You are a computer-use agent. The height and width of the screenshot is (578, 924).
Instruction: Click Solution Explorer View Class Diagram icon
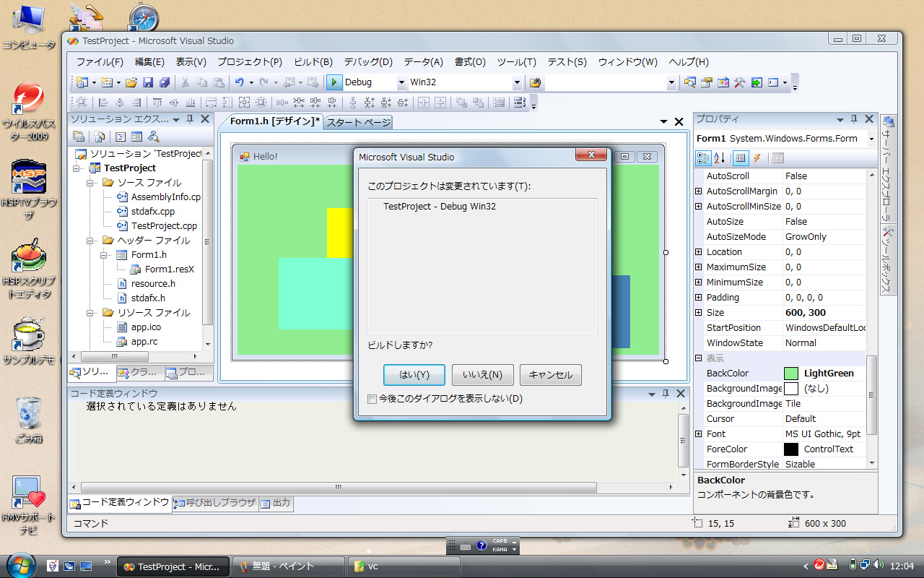(x=153, y=137)
